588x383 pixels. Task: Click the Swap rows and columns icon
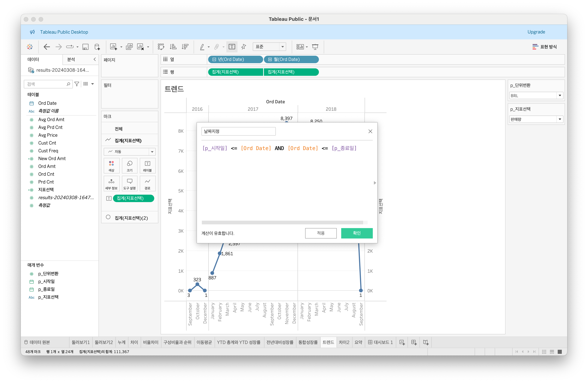click(161, 47)
